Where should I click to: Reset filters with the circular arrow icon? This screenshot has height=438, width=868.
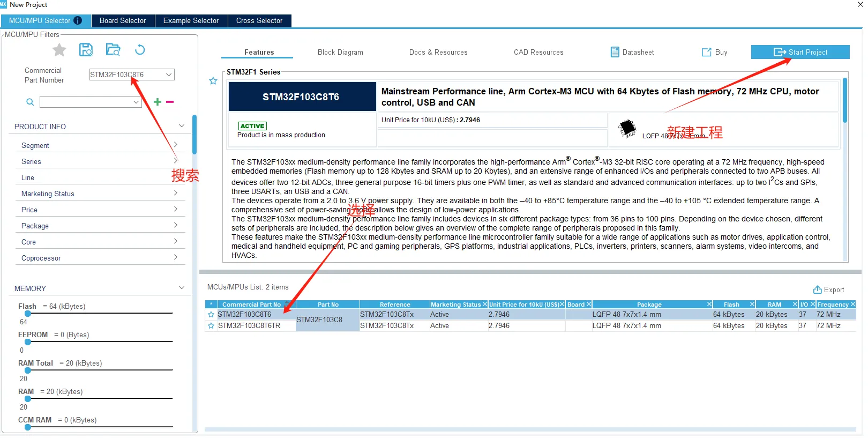tap(140, 50)
